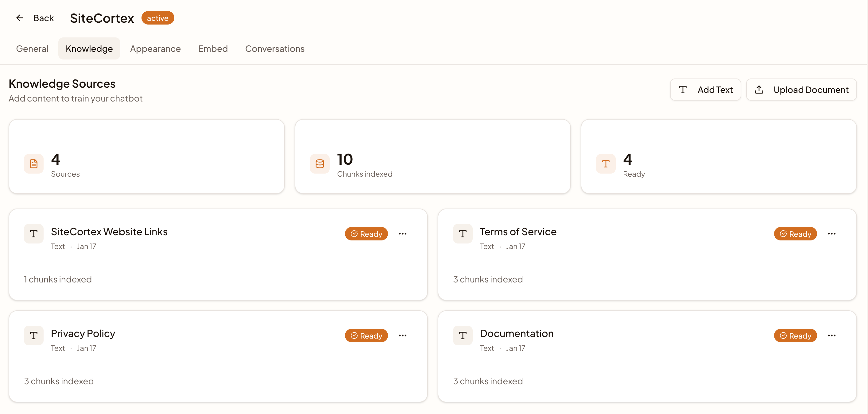Screen dimensions: 868x414
Task: Click the Documentation text icon
Action: click(x=463, y=335)
